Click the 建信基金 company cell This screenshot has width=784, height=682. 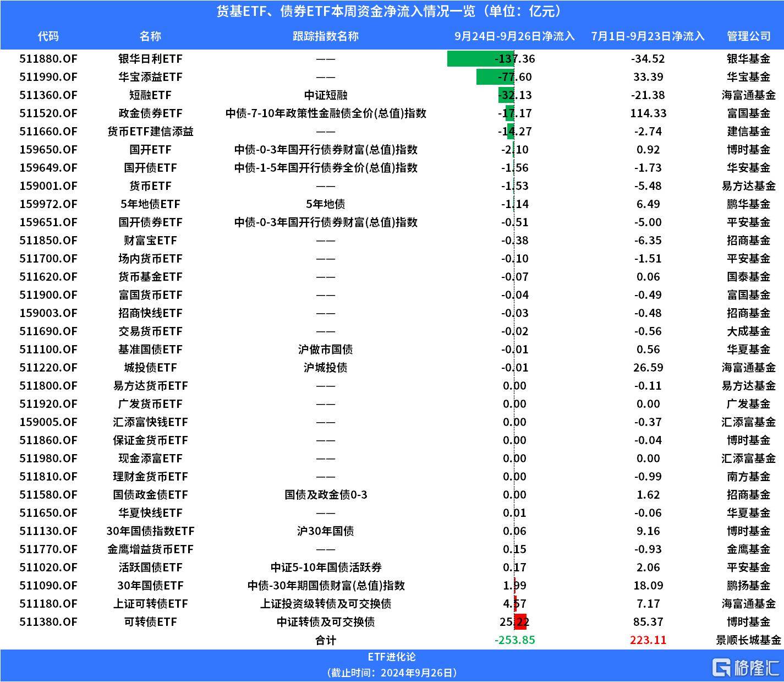click(749, 132)
